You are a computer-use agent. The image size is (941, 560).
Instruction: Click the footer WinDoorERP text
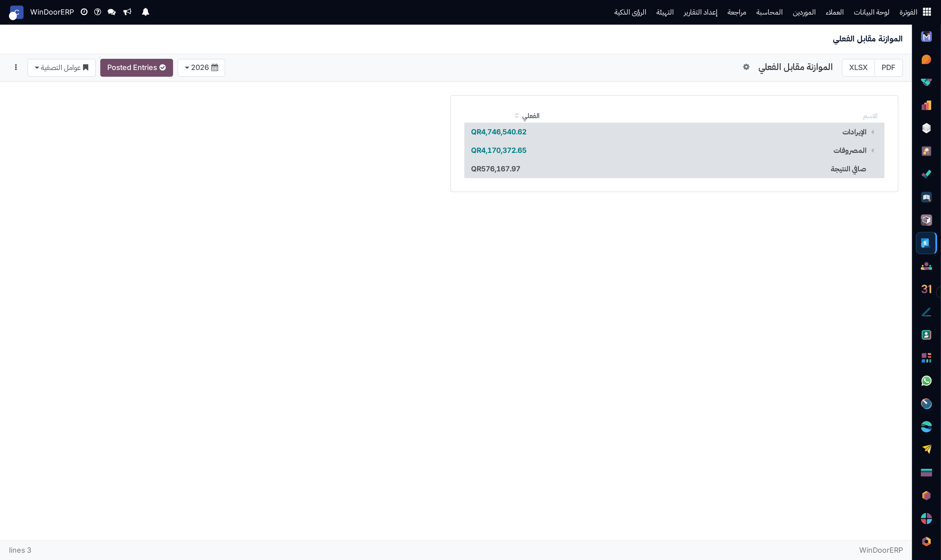pos(881,550)
